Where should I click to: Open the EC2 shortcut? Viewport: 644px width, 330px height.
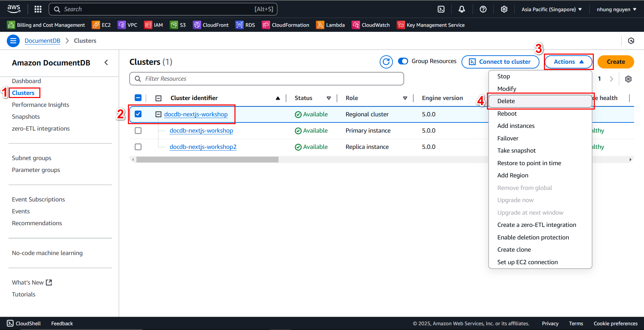click(x=101, y=25)
